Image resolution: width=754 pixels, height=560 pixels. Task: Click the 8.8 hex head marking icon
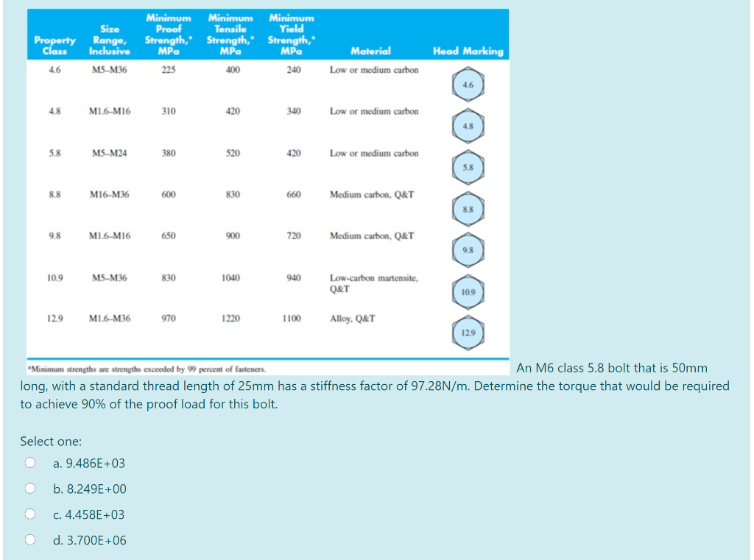click(467, 209)
